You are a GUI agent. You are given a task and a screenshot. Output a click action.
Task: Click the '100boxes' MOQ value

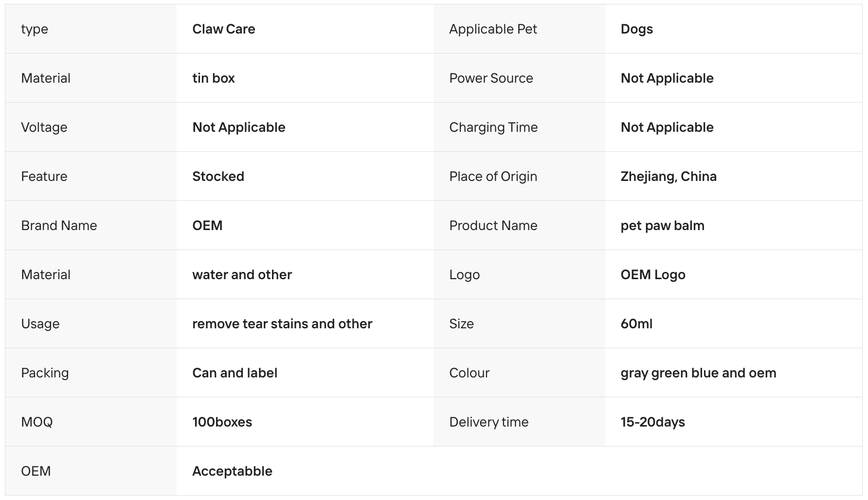tap(222, 422)
